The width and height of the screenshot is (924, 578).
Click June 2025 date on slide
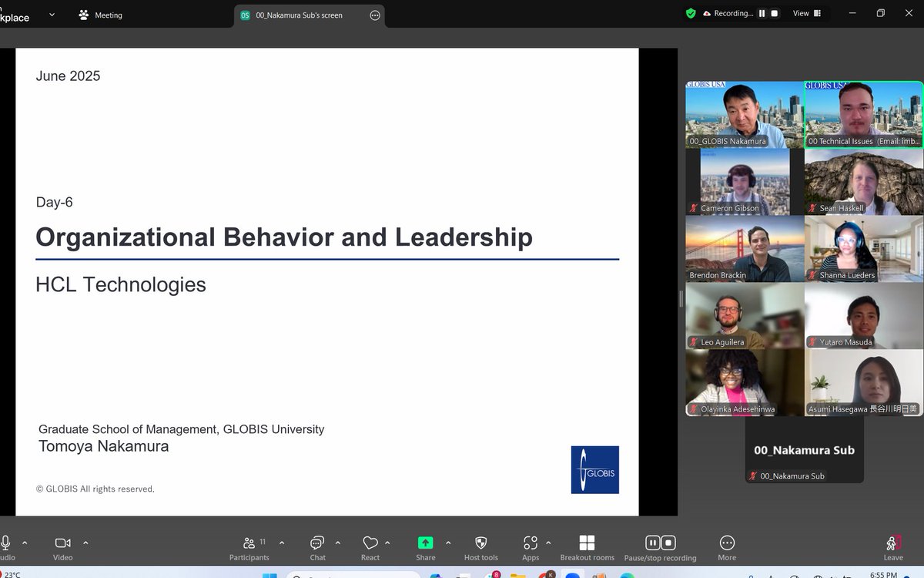pyautogui.click(x=68, y=76)
